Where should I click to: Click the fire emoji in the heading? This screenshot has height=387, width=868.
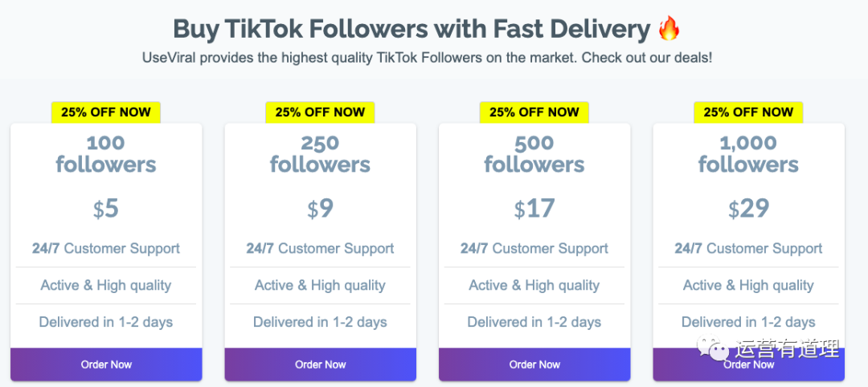tap(669, 30)
